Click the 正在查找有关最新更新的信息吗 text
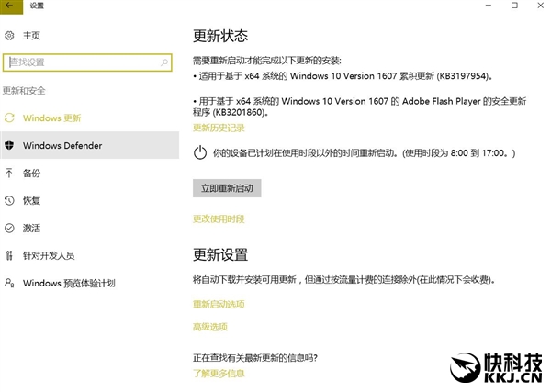Screen dimensions: 551x392 tap(255, 358)
